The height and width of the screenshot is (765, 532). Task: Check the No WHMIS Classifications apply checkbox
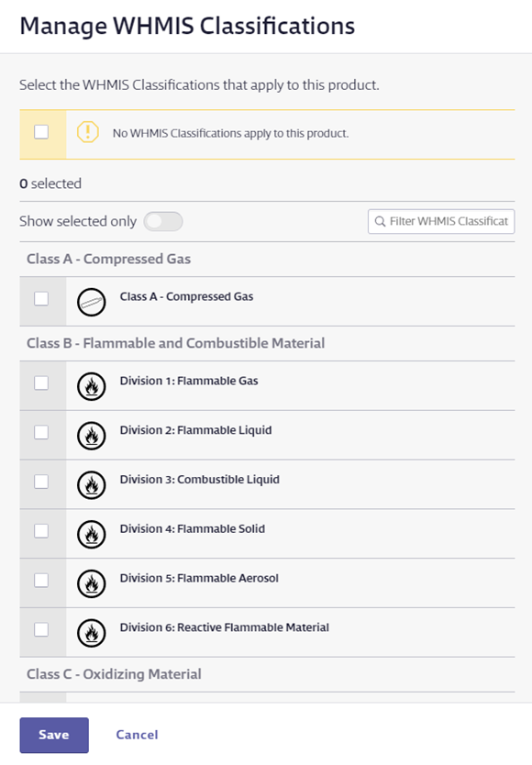pos(41,132)
